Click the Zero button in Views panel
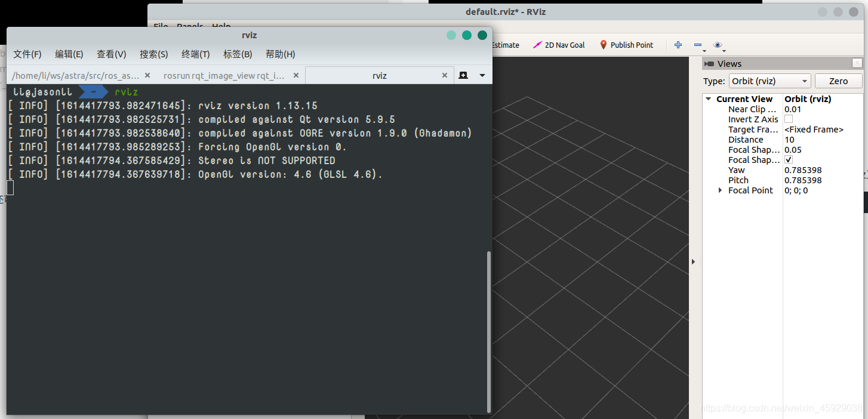 [838, 81]
